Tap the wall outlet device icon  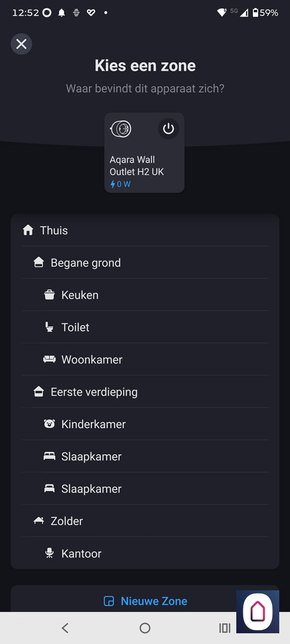pyautogui.click(x=120, y=129)
